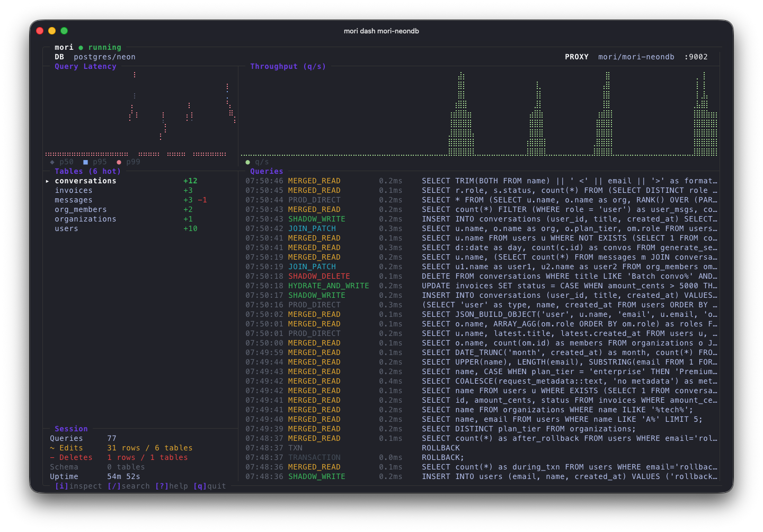Image resolution: width=763 pixels, height=532 pixels.
Task: Click the 07:50:19 JOIN_PATCH query label
Action: pos(312,267)
